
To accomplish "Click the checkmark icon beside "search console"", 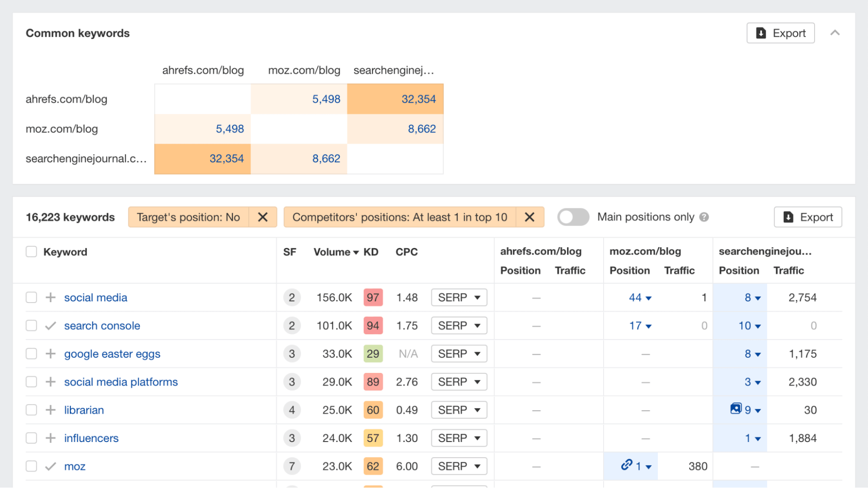I will click(50, 326).
